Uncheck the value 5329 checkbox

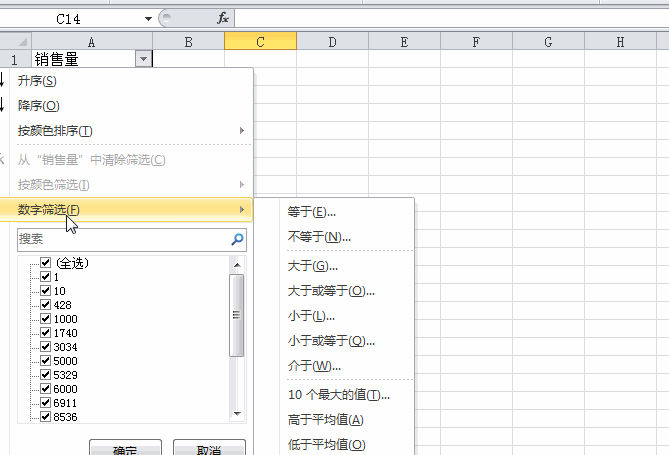(46, 375)
